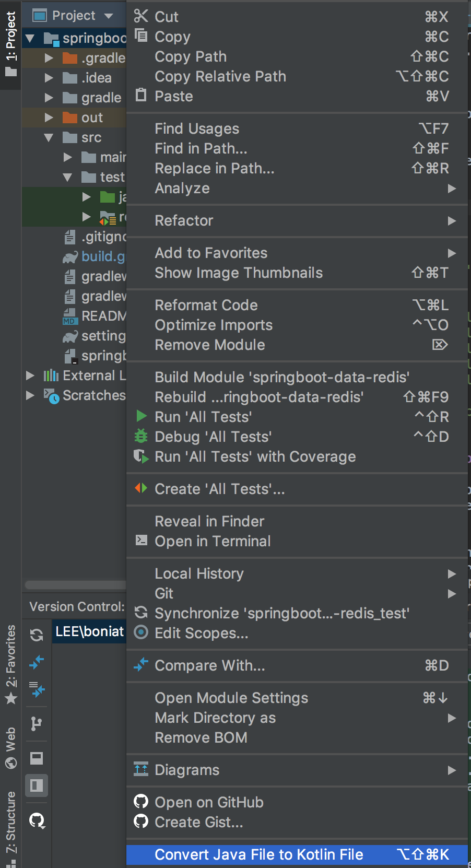This screenshot has width=471, height=868.
Task: Click the Compare With arrows icon
Action: pos(141,664)
